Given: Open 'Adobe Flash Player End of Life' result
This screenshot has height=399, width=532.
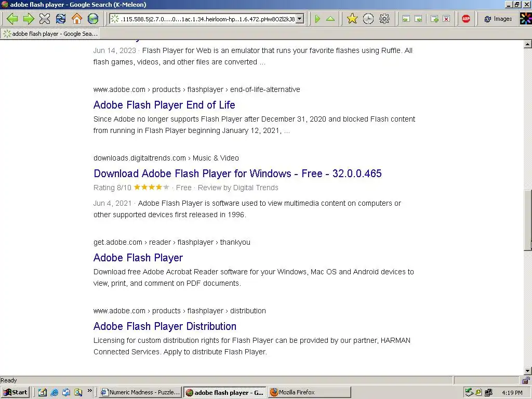Looking at the screenshot, I should tap(164, 105).
